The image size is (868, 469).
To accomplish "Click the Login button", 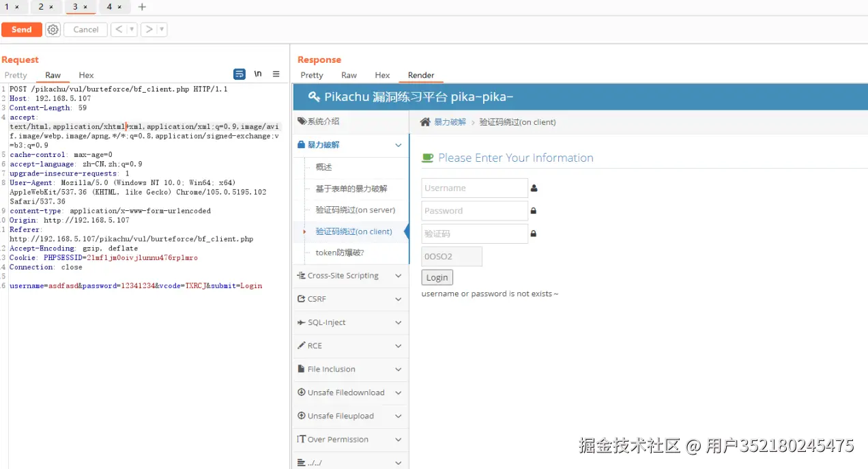I will coord(437,277).
